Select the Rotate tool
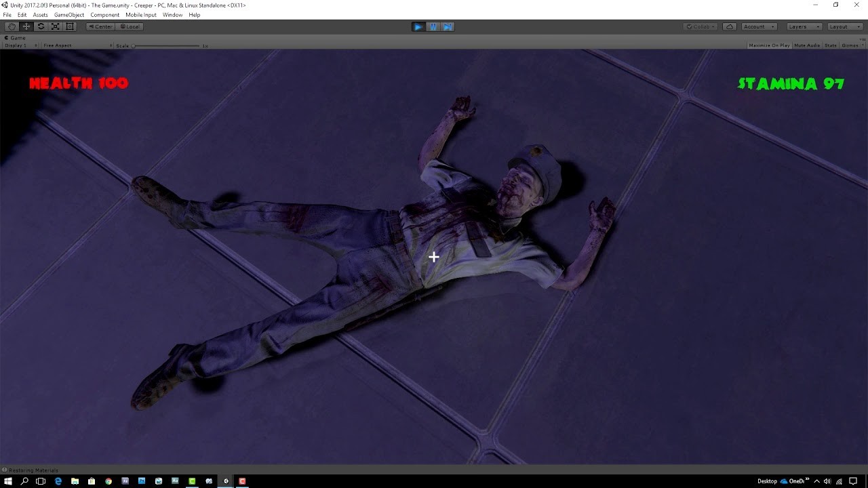868x488 pixels. click(41, 26)
